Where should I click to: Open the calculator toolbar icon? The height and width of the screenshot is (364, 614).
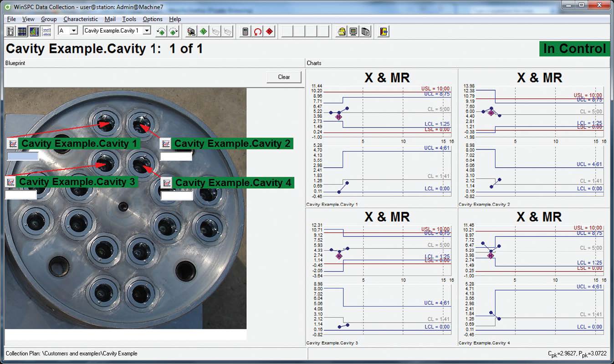[246, 31]
